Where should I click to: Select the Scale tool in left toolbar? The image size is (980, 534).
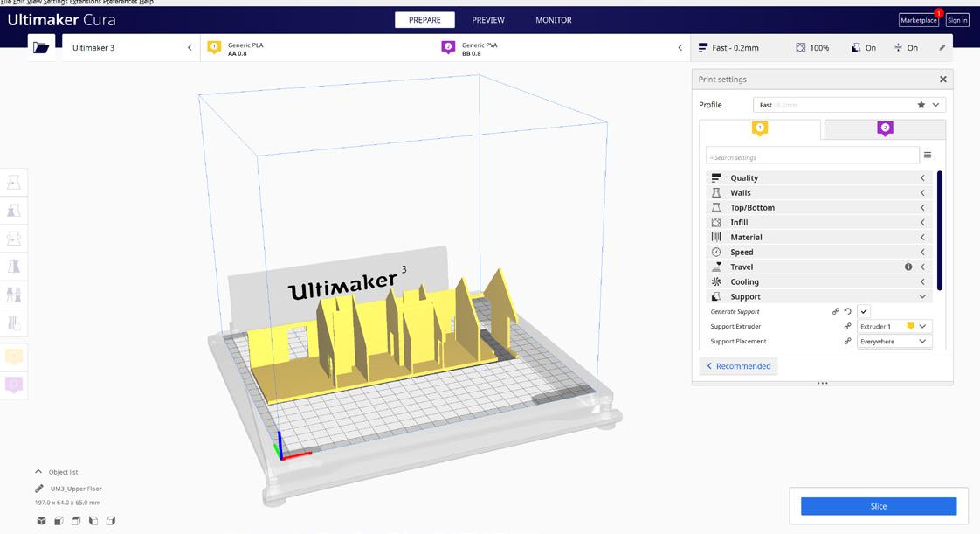14,211
